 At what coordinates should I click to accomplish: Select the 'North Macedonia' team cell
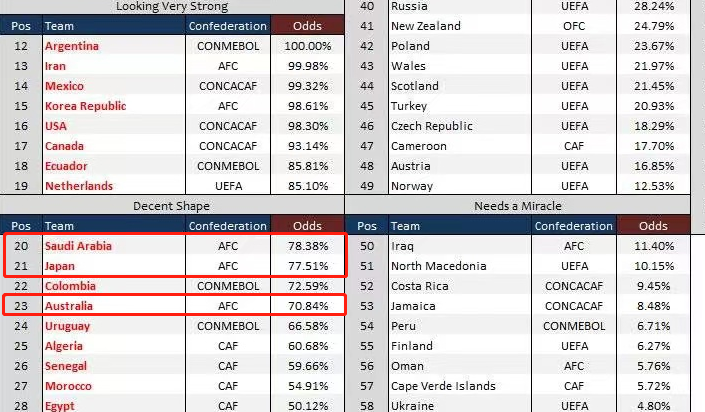click(x=439, y=266)
